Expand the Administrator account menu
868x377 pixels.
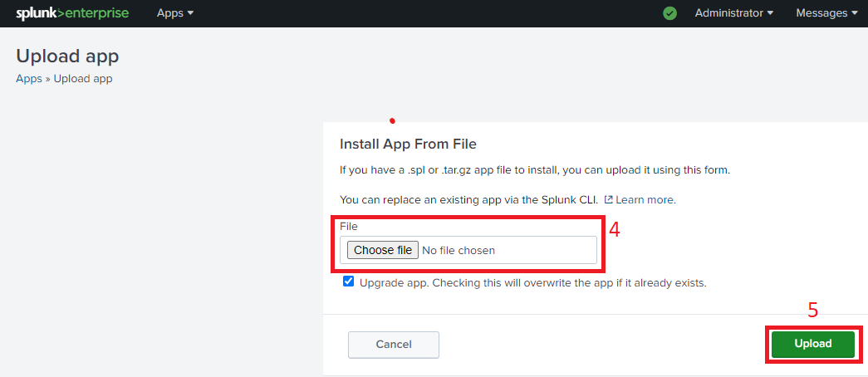click(734, 13)
